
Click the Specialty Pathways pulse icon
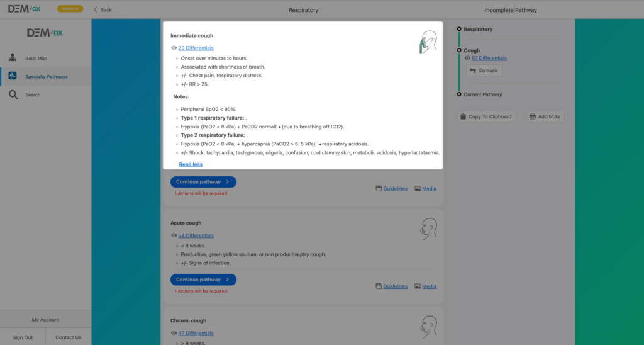13,76
